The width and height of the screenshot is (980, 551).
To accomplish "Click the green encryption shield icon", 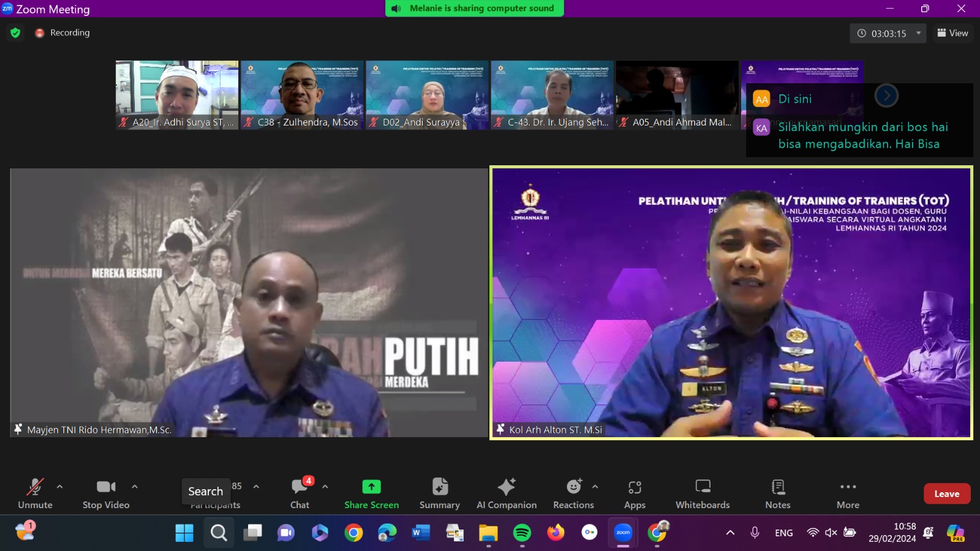I will 15,32.
